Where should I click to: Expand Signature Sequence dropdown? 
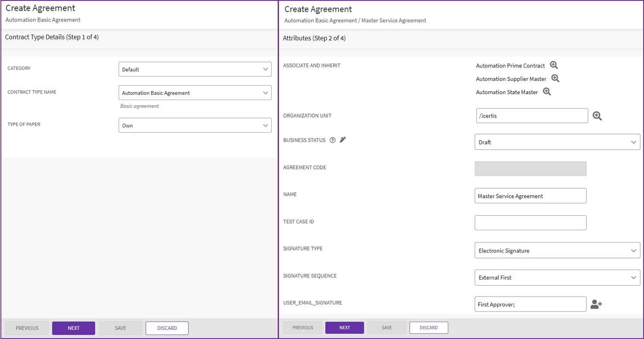click(557, 277)
